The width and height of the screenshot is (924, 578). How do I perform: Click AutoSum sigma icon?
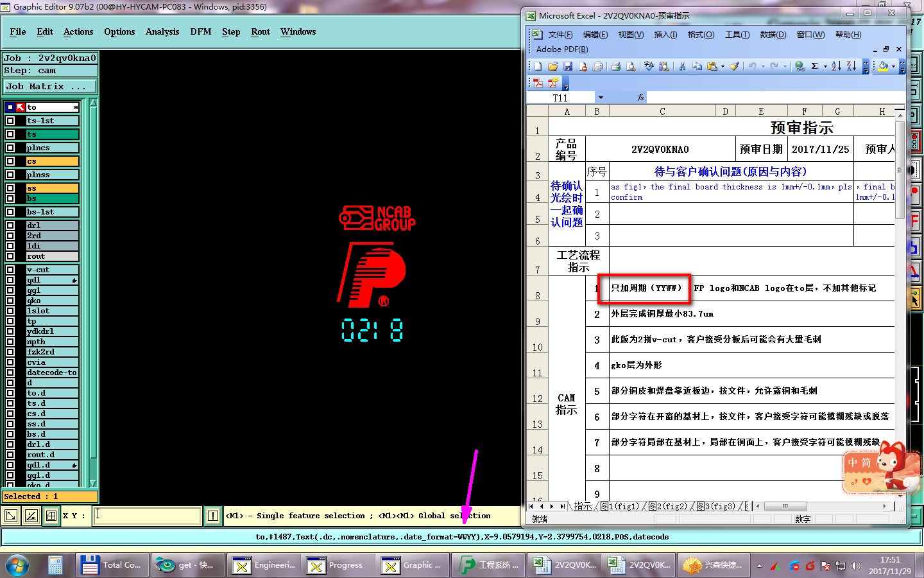coord(814,66)
